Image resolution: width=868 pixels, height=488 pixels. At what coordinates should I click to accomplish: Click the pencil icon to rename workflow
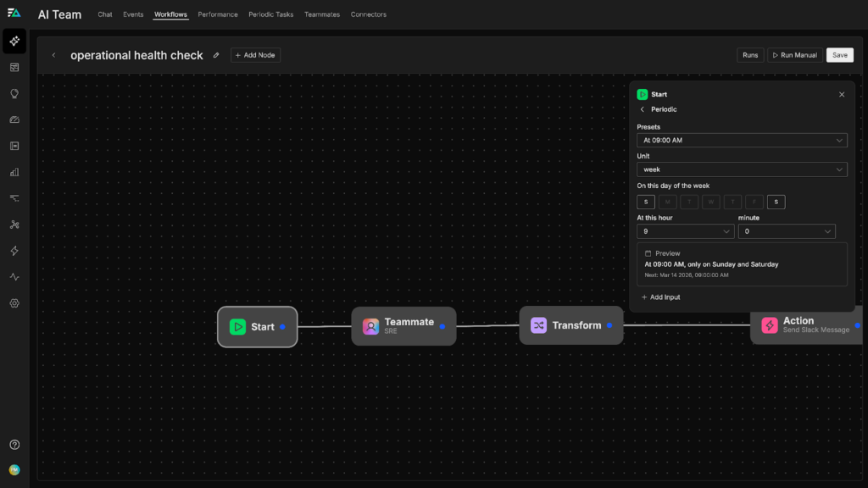click(216, 55)
